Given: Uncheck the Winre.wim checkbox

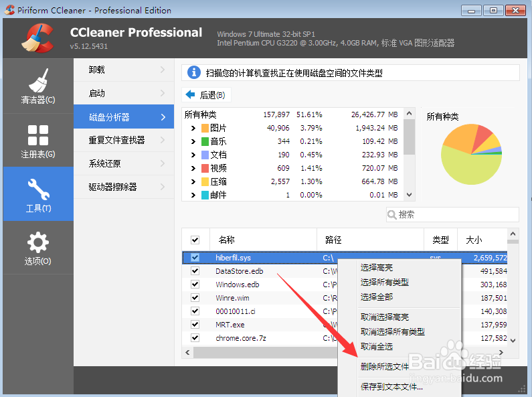Looking at the screenshot, I should pos(195,297).
